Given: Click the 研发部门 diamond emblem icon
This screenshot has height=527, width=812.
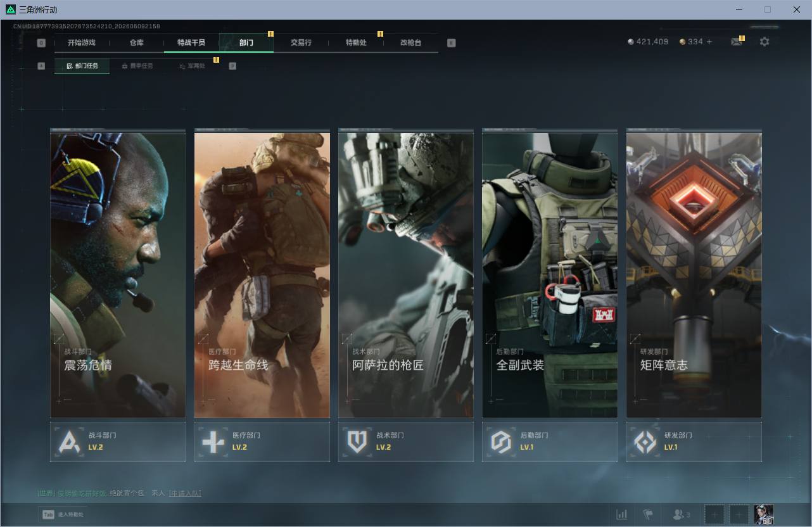Looking at the screenshot, I should point(645,441).
